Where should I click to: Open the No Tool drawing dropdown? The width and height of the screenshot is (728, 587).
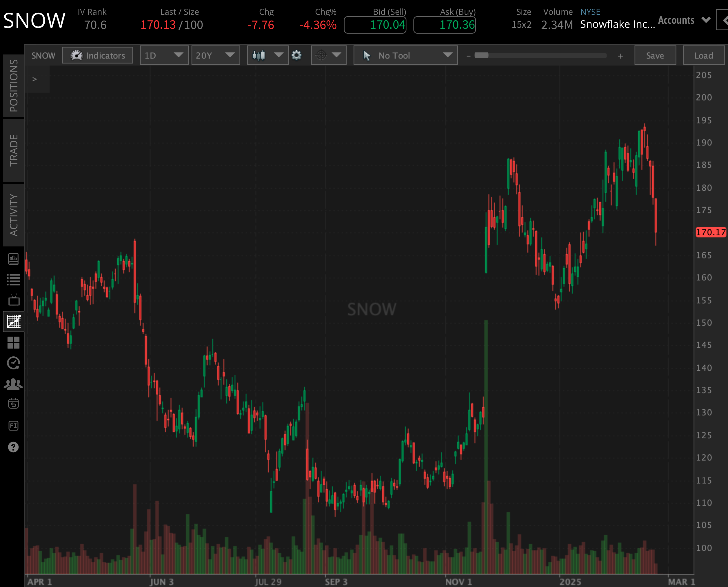405,55
